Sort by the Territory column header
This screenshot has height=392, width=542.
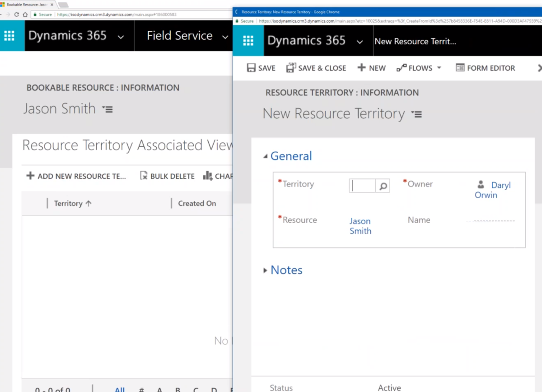pyautogui.click(x=73, y=203)
